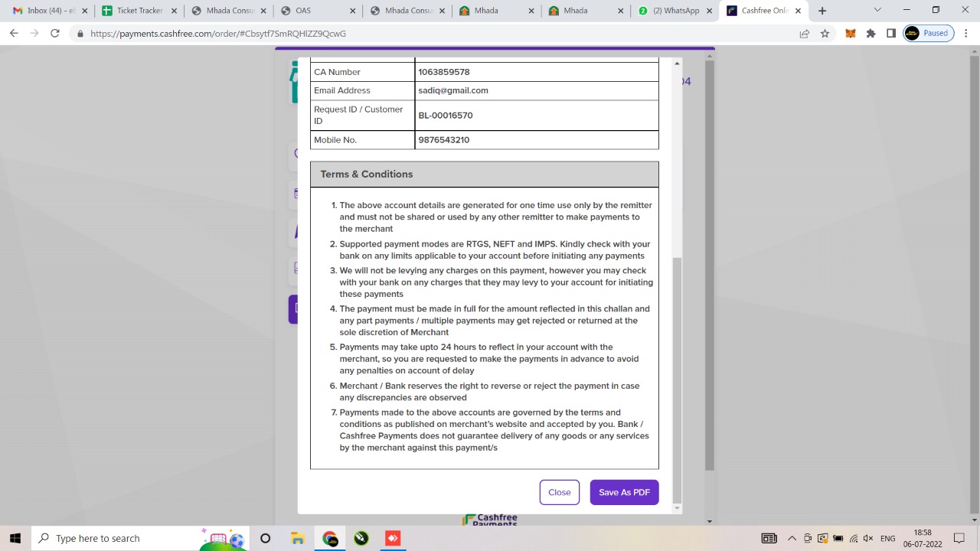This screenshot has width=980, height=551.
Task: Open the Paused profile menu
Action: click(929, 34)
